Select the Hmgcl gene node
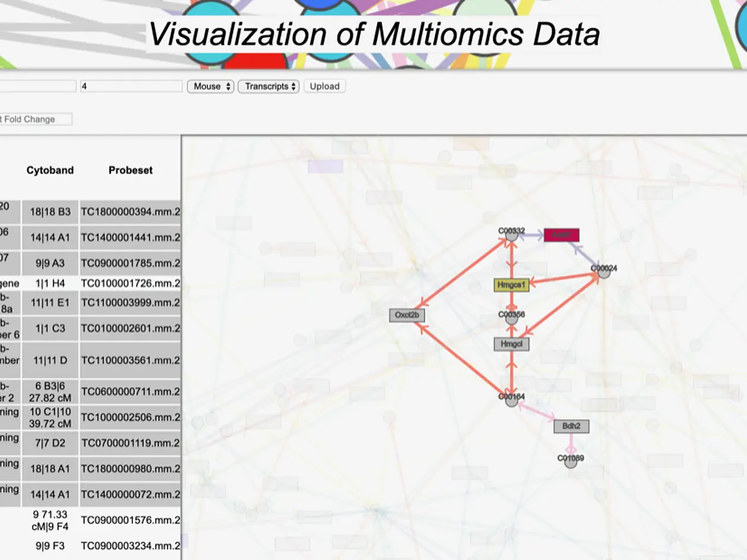 point(511,344)
